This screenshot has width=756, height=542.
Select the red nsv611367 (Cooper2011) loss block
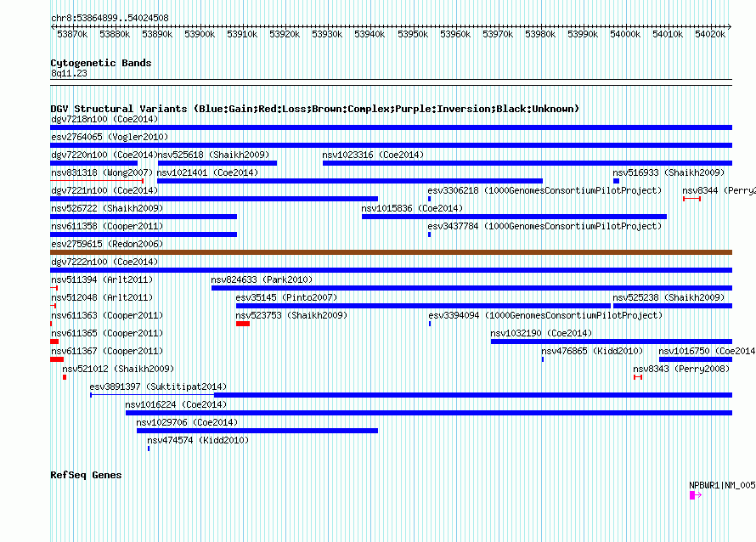point(57,359)
